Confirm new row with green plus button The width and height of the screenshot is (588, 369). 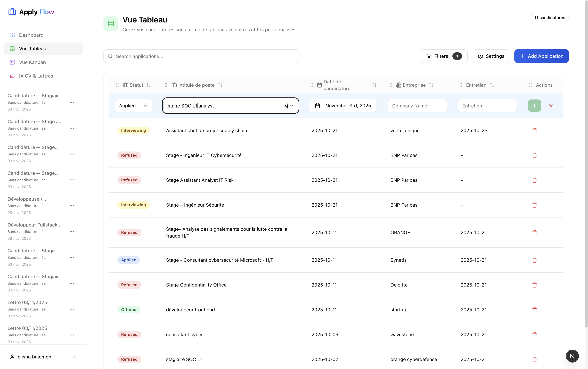click(x=534, y=106)
